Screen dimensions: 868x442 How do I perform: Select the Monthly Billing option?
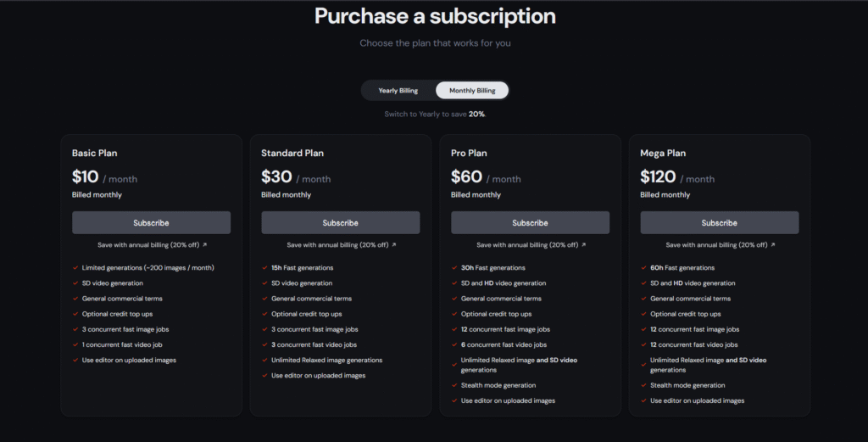click(x=472, y=90)
